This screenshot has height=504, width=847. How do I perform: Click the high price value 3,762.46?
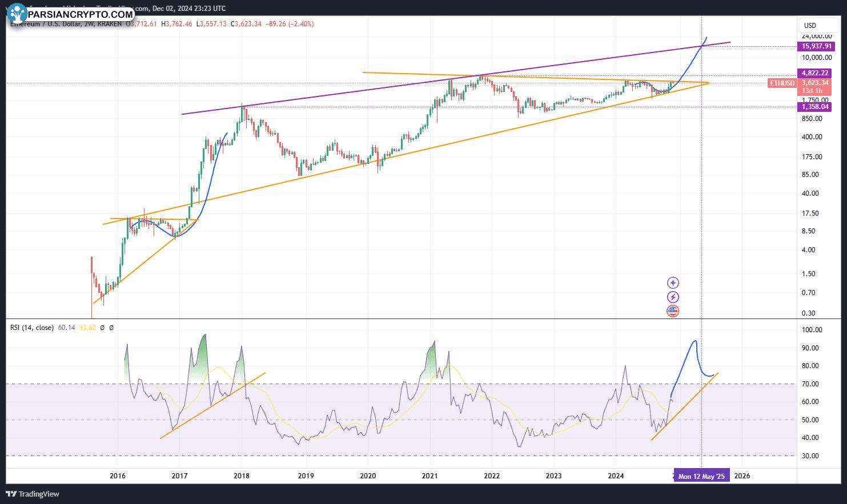tap(179, 24)
